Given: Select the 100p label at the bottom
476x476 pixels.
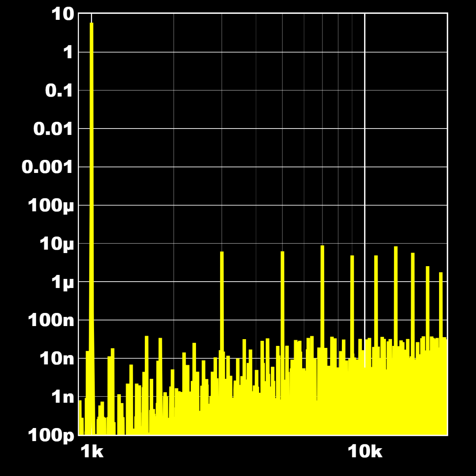Looking at the screenshot, I should click(51, 436).
